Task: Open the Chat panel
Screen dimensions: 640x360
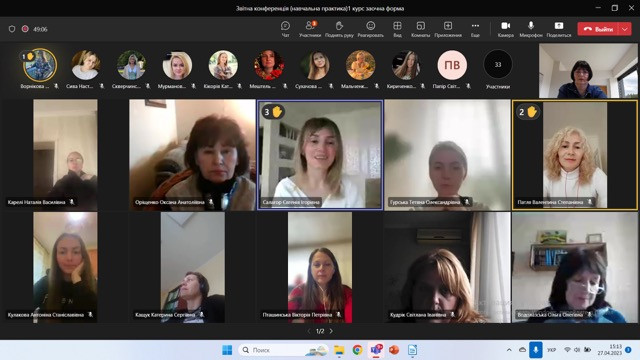Action: point(285,29)
